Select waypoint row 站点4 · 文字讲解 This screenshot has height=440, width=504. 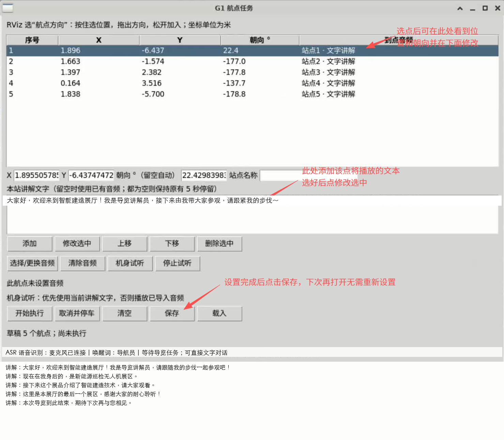[253, 83]
